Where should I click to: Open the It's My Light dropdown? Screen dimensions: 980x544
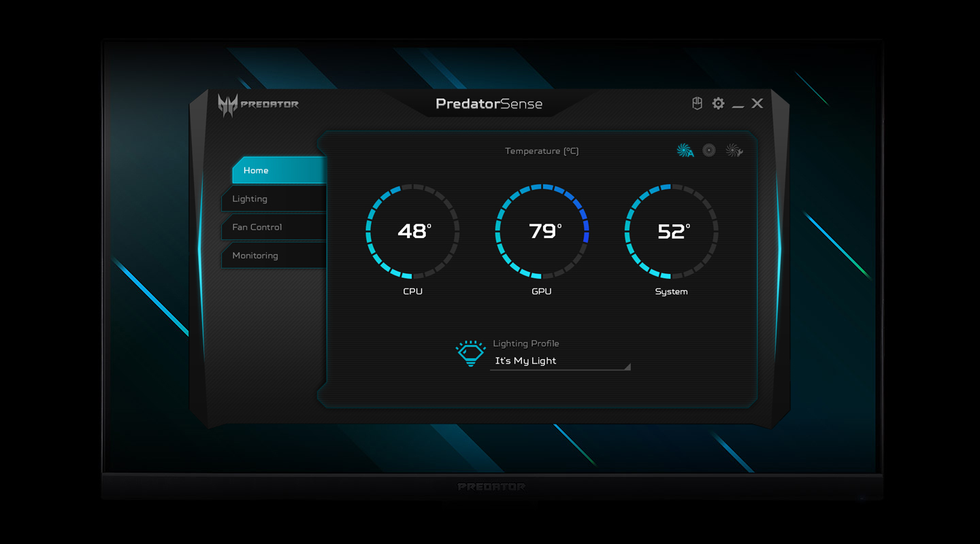tap(557, 361)
